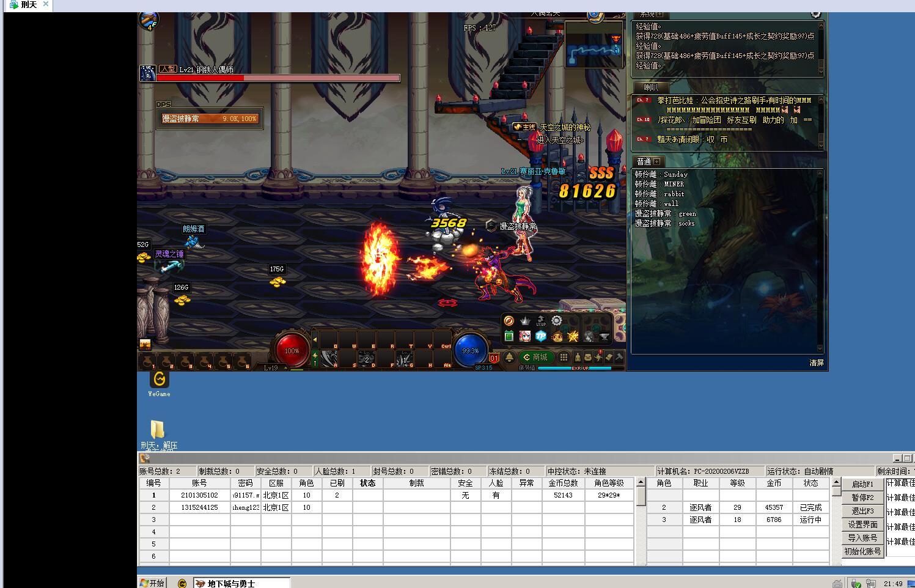
Task: Open the character silhouette info icon
Action: click(x=578, y=357)
